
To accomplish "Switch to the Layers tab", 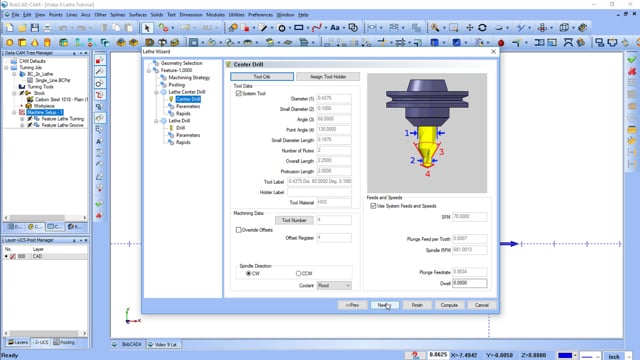I will 18,342.
